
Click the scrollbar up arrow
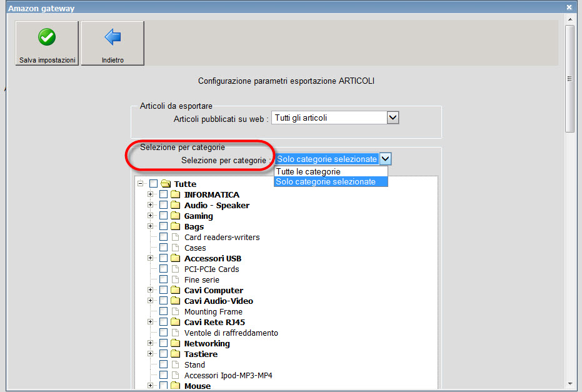[x=569, y=19]
